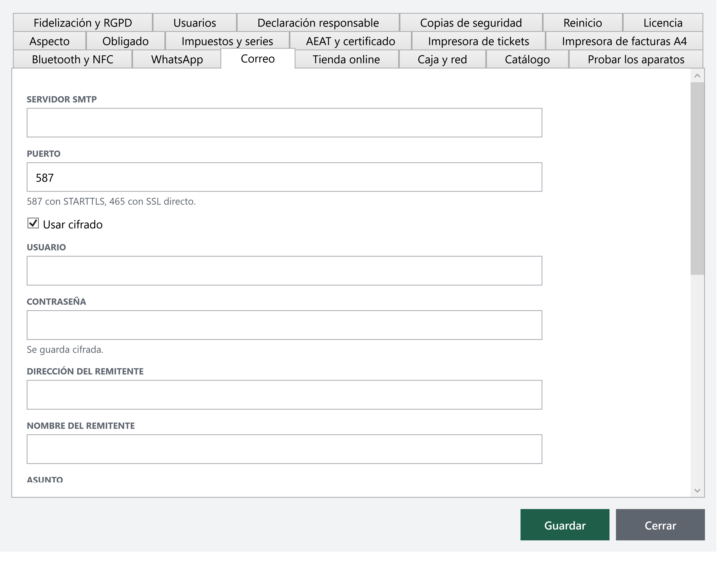Select the Copias de seguridad tab
Screen dimensions: 728x582
point(471,23)
